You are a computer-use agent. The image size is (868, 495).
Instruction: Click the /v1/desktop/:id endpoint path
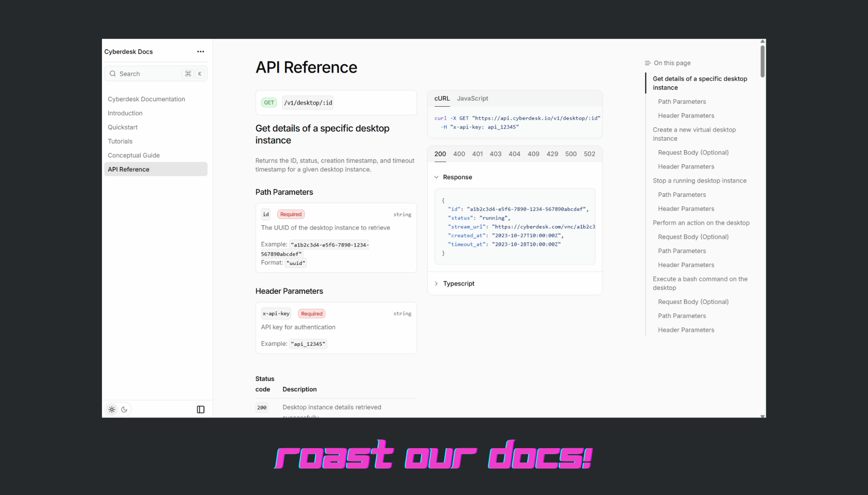coord(308,103)
